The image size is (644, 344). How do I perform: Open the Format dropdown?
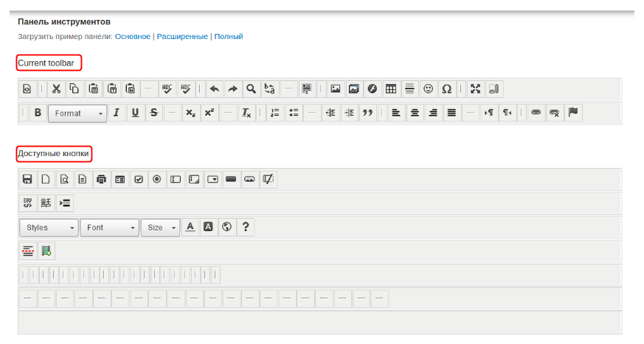pyautogui.click(x=77, y=113)
